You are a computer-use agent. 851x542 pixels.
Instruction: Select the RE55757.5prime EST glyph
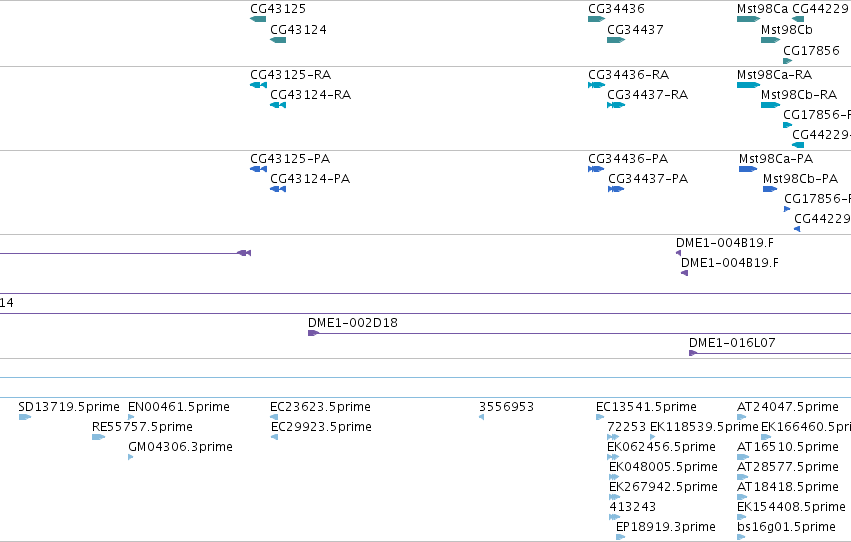click(x=99, y=437)
